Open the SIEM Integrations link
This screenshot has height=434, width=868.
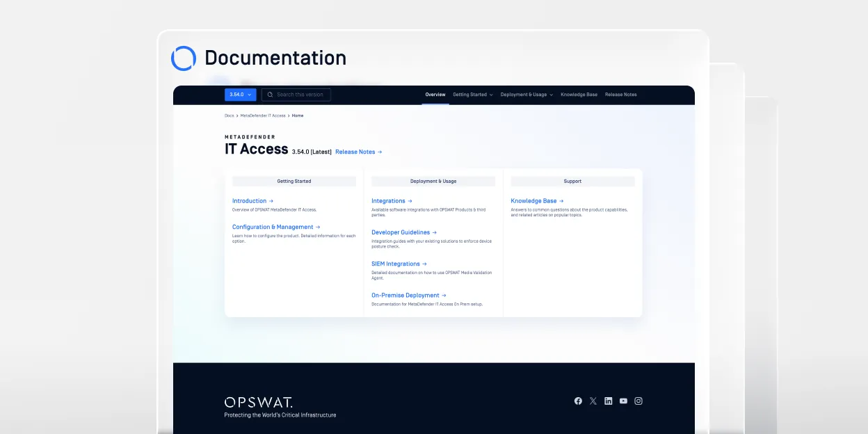[399, 264]
